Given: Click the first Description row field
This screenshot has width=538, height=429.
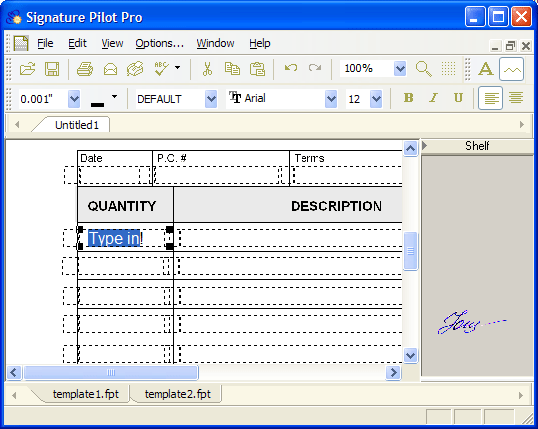Looking at the screenshot, I should [x=290, y=238].
